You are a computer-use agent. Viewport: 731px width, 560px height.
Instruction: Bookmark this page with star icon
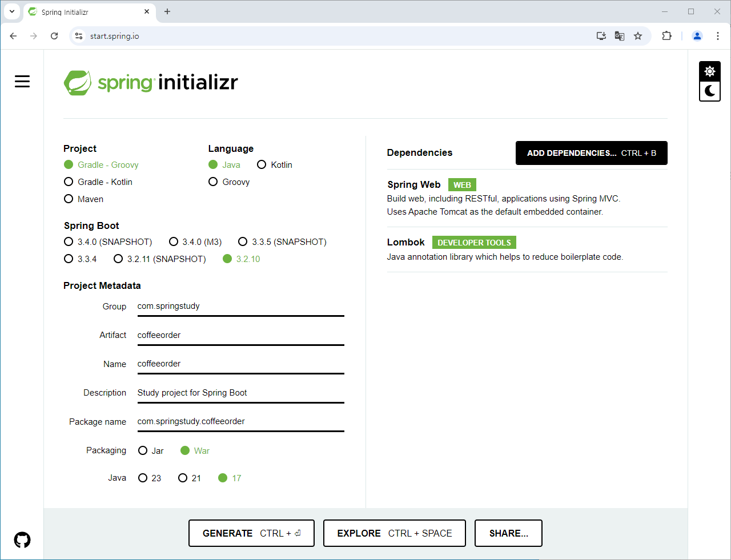point(638,36)
